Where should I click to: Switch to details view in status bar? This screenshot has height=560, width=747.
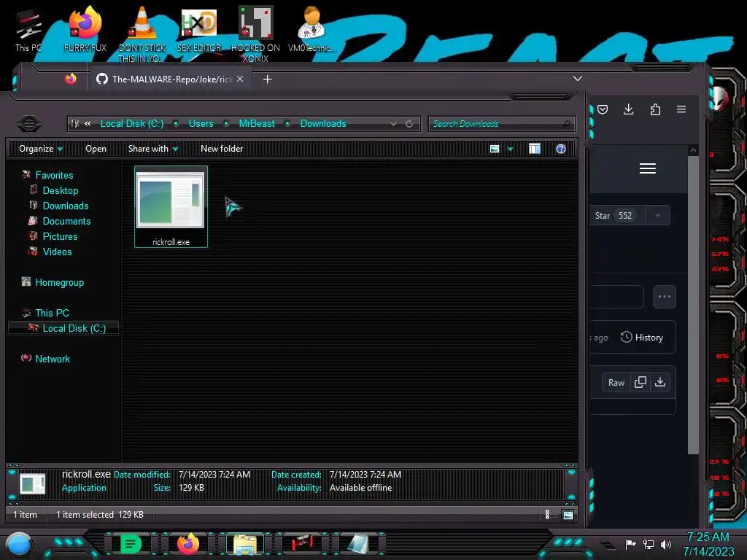click(548, 514)
